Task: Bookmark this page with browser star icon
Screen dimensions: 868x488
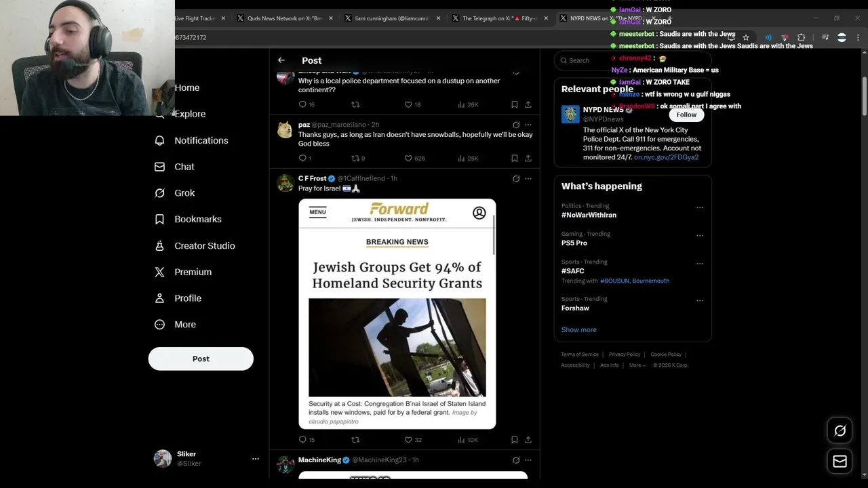Action: [746, 37]
